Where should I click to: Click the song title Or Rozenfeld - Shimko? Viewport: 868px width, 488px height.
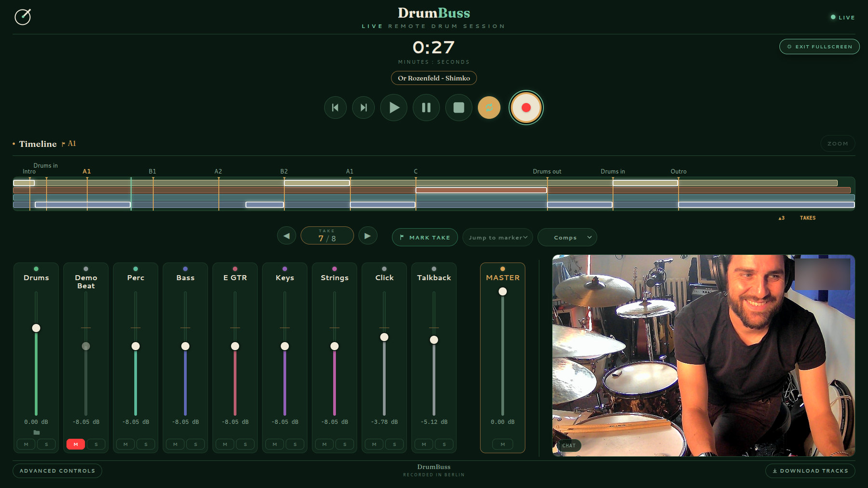coord(434,78)
